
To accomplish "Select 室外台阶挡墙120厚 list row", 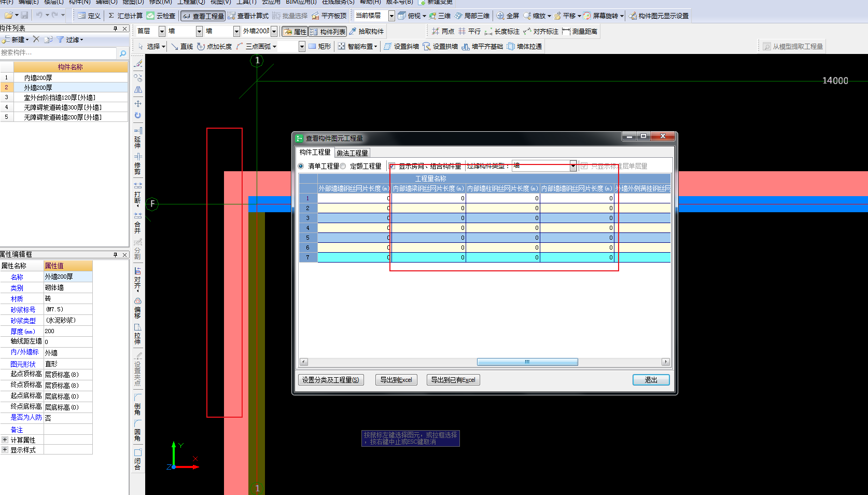I will (71, 98).
